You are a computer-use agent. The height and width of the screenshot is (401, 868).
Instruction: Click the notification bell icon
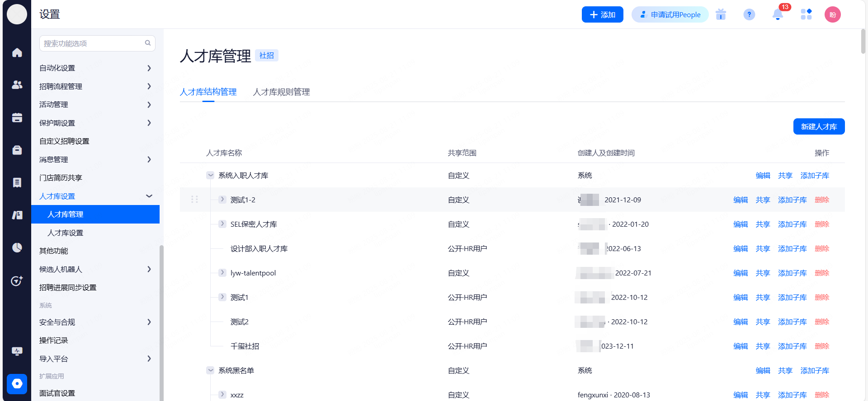pyautogui.click(x=778, y=15)
